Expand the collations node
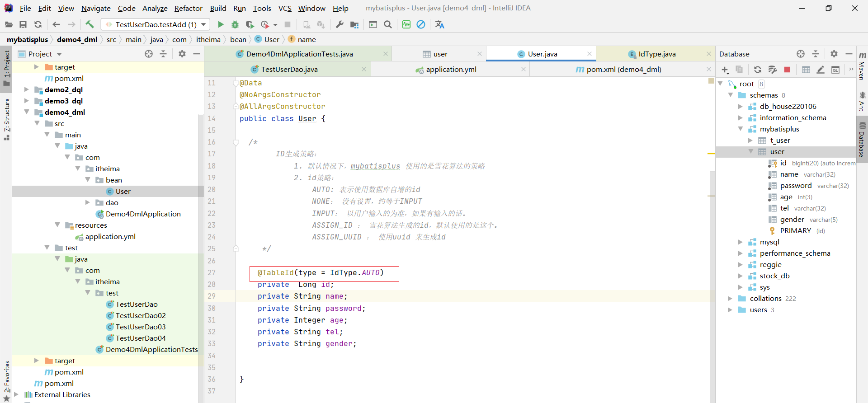Viewport: 868px width, 403px height. pyautogui.click(x=730, y=299)
